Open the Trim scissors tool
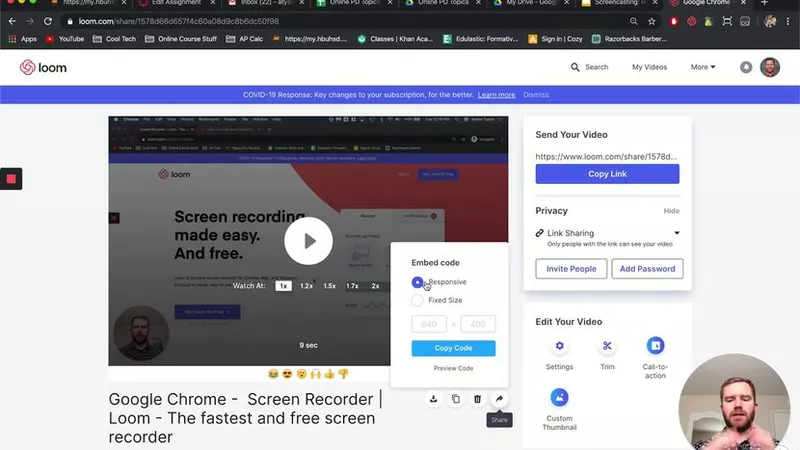The width and height of the screenshot is (800, 450). pos(607,346)
